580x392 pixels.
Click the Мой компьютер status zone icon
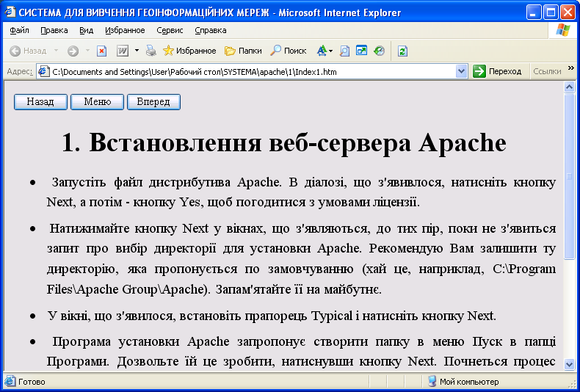(432, 381)
